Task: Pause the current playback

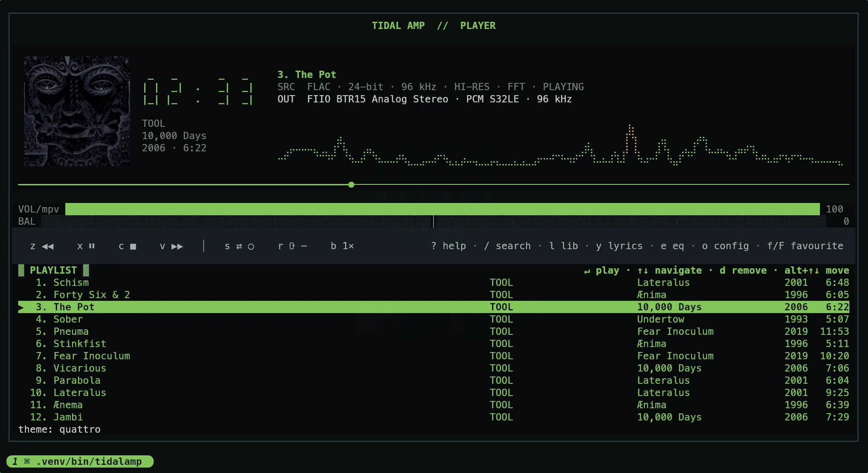Action: pyautogui.click(x=86, y=246)
